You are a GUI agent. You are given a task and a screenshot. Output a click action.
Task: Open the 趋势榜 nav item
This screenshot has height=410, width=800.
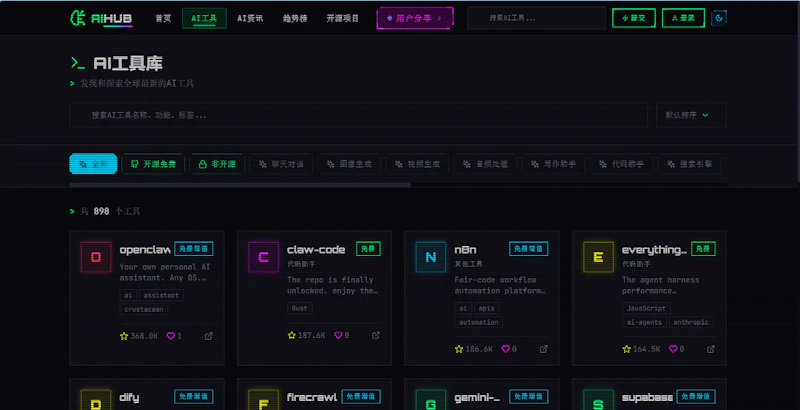(295, 18)
